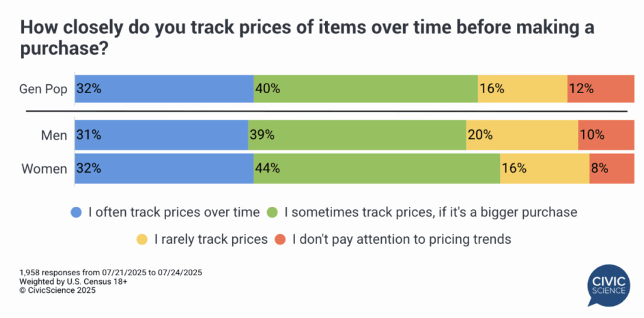Click the yellow legend dot for rarely track prices
This screenshot has height=318, width=644.
click(142, 239)
